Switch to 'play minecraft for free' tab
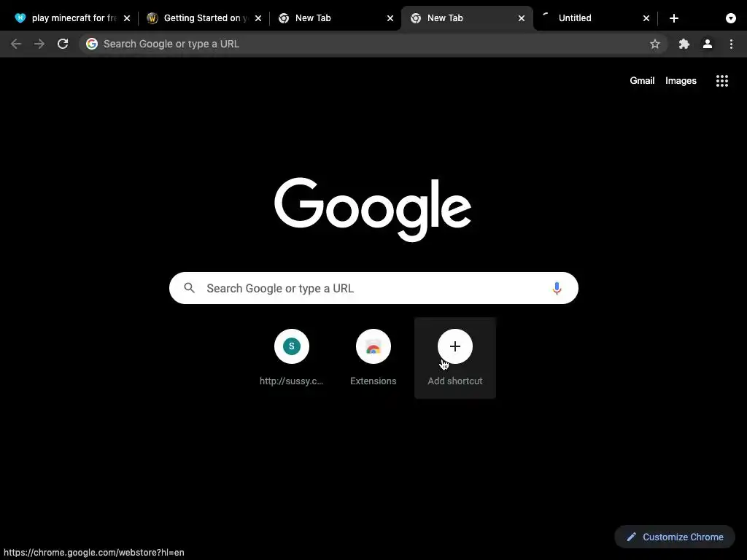Image resolution: width=747 pixels, height=560 pixels. [x=73, y=18]
